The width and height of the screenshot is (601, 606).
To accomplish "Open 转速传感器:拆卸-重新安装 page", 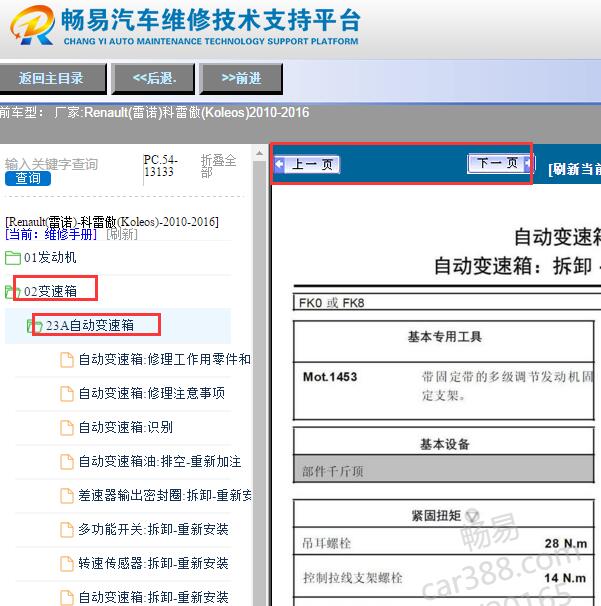I will pyautogui.click(x=153, y=563).
